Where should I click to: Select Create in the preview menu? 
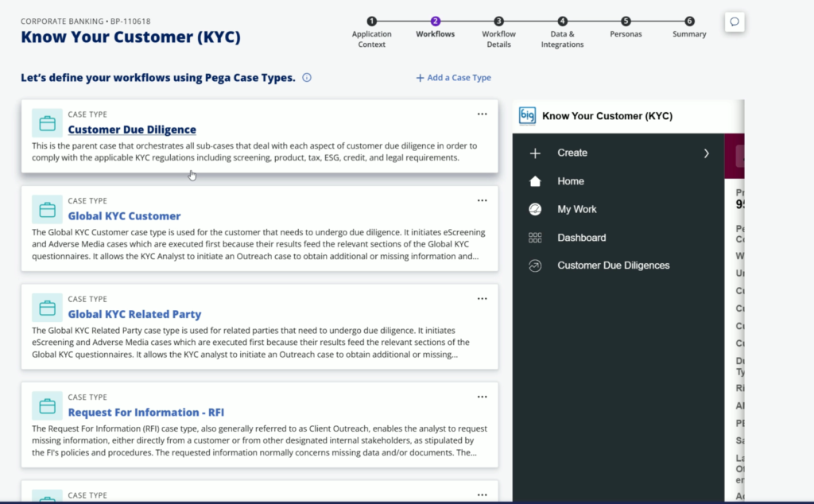(x=572, y=153)
